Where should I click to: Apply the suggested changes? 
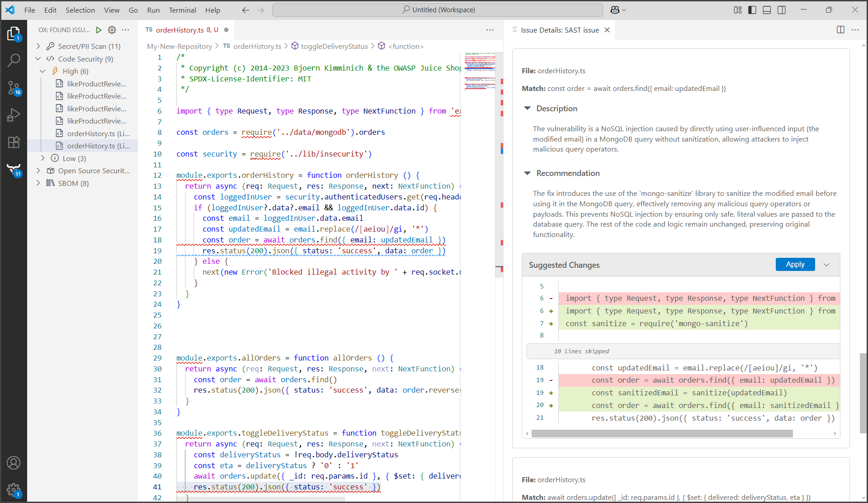[x=795, y=265]
